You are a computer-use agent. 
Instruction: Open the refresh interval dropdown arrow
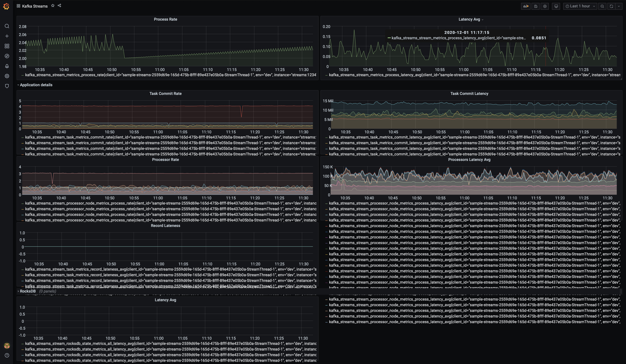pos(619,6)
